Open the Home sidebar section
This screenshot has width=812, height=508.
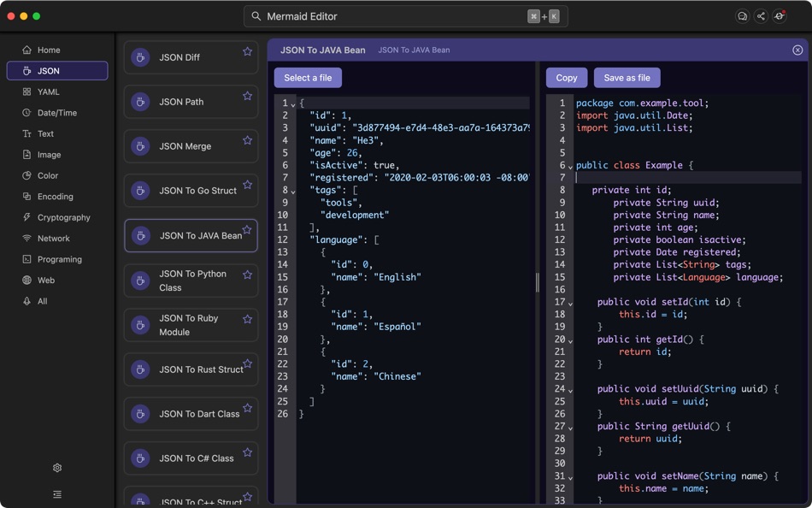point(57,50)
